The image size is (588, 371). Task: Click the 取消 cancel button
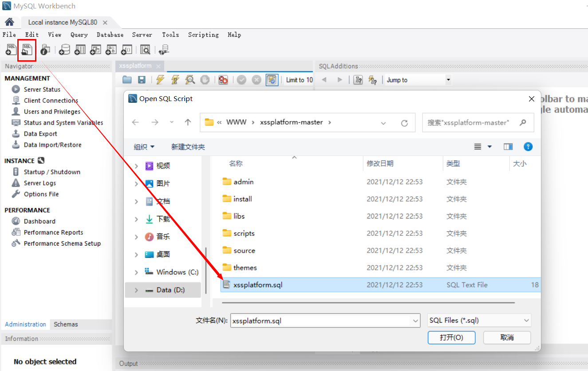[x=507, y=337]
